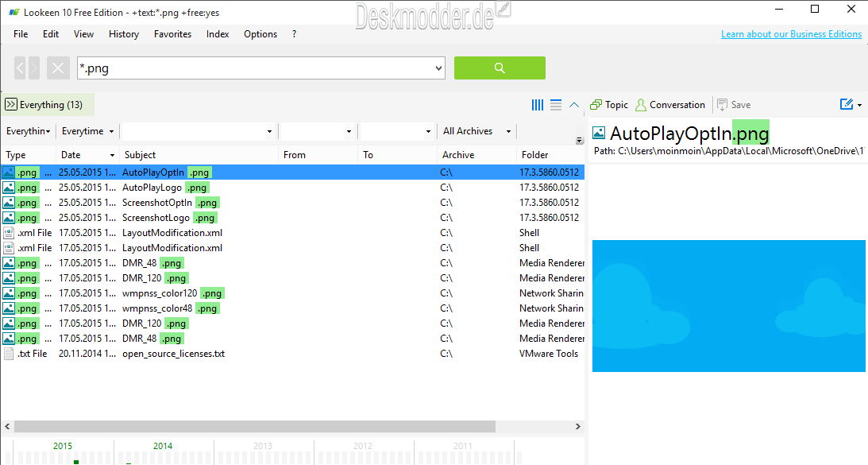The height and width of the screenshot is (465, 868).
Task: Click VMware Tools folder cell
Action: 549,354
